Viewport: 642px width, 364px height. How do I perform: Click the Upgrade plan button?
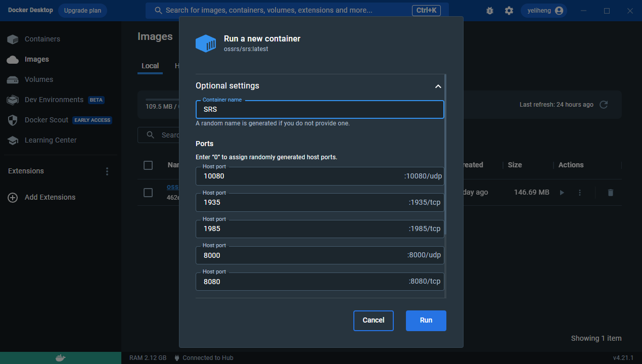82,11
